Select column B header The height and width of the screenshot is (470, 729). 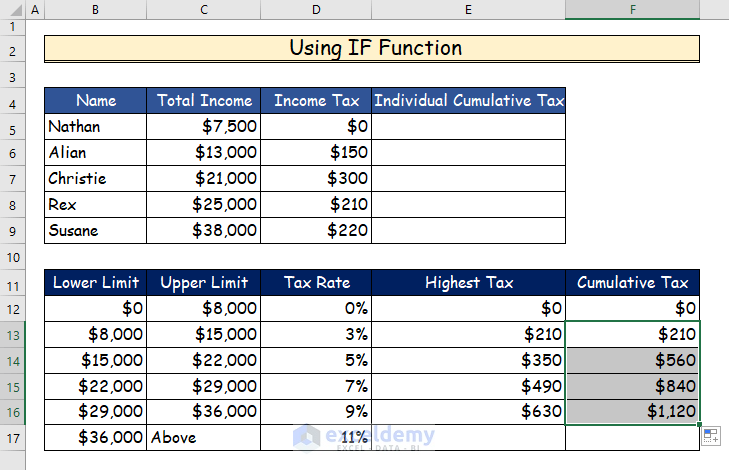pos(95,9)
